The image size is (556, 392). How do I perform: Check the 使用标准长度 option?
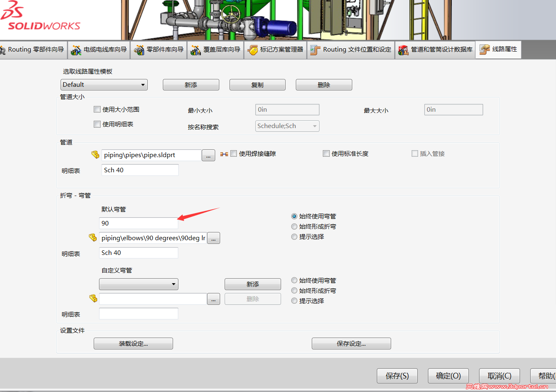click(326, 153)
